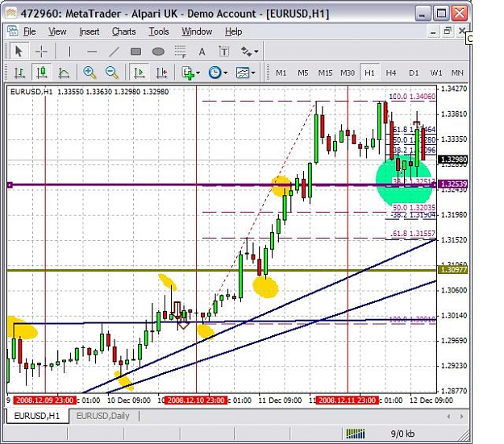
Task: Click the 9/0 kb status bar text
Action: click(x=402, y=434)
